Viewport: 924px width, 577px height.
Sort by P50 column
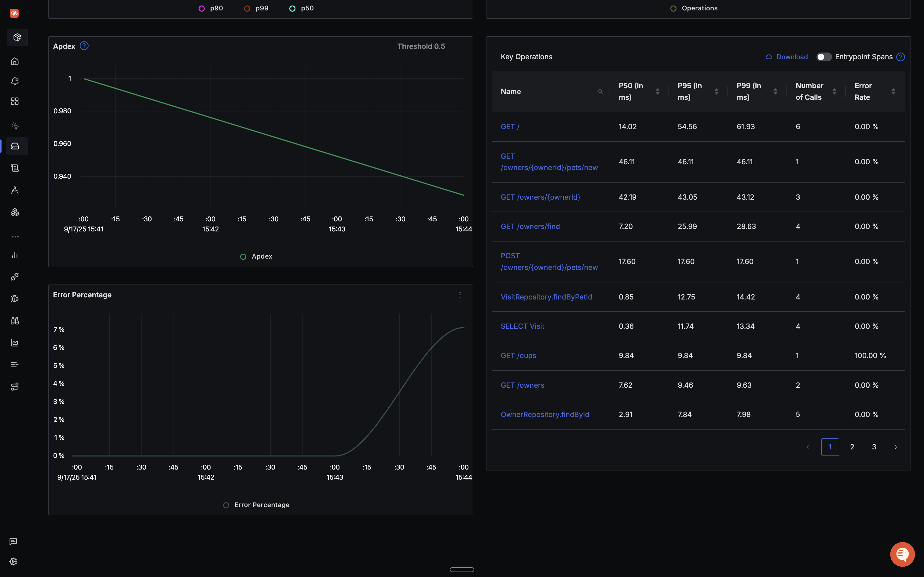pos(657,92)
